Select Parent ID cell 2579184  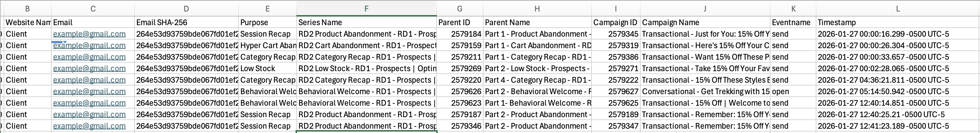point(460,34)
